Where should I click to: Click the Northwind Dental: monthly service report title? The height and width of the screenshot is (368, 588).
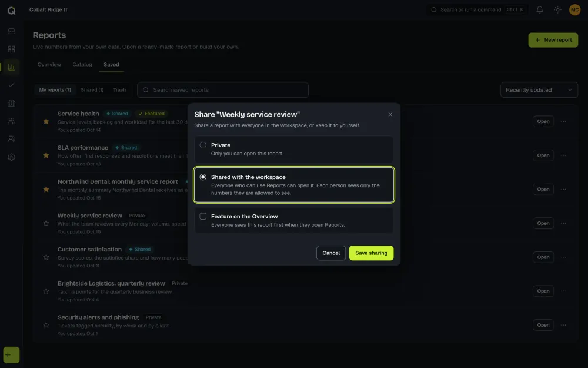click(118, 181)
